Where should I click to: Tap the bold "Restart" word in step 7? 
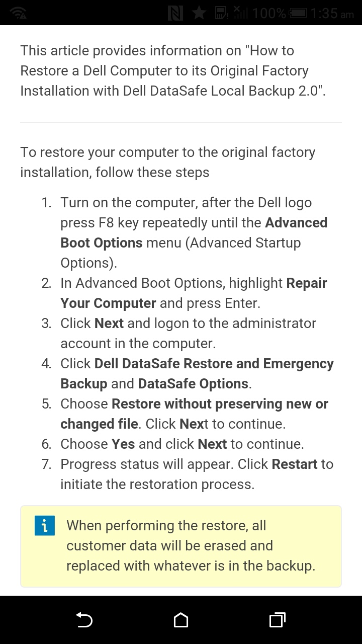click(295, 464)
